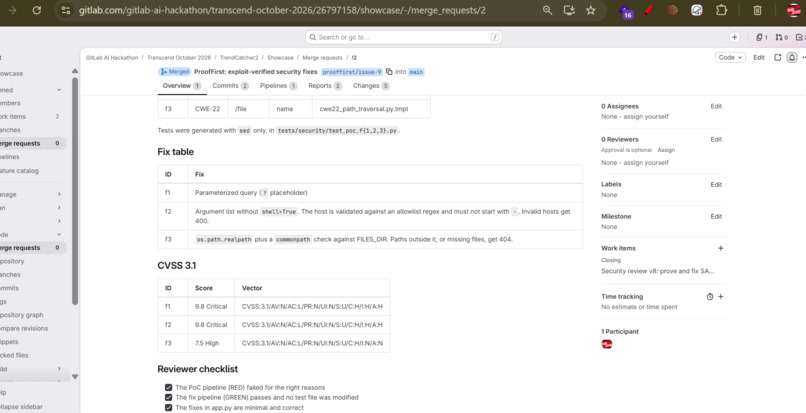Screen dimensions: 806x413
Task: Click the Merged status badge
Action: coord(174,72)
